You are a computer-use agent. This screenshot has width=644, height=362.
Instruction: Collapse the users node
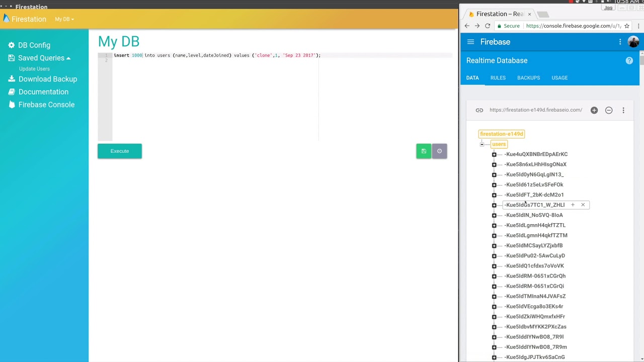tap(482, 144)
